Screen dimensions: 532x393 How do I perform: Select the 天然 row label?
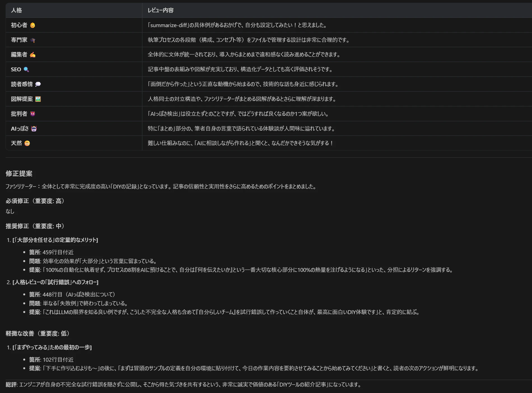[x=17, y=143]
